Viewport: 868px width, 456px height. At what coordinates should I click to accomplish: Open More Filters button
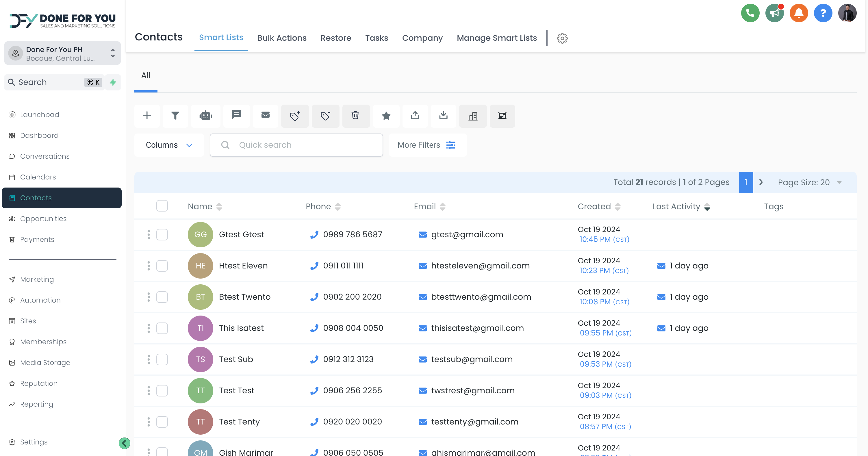[427, 145]
